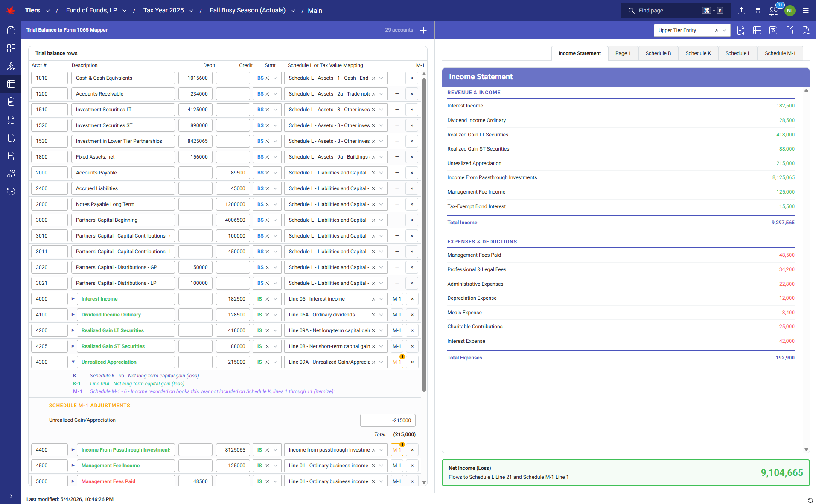Switch to the Page 1 tab

click(x=623, y=53)
